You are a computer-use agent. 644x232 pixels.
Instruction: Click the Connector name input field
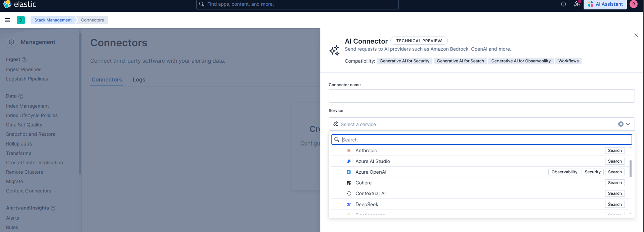click(x=481, y=96)
